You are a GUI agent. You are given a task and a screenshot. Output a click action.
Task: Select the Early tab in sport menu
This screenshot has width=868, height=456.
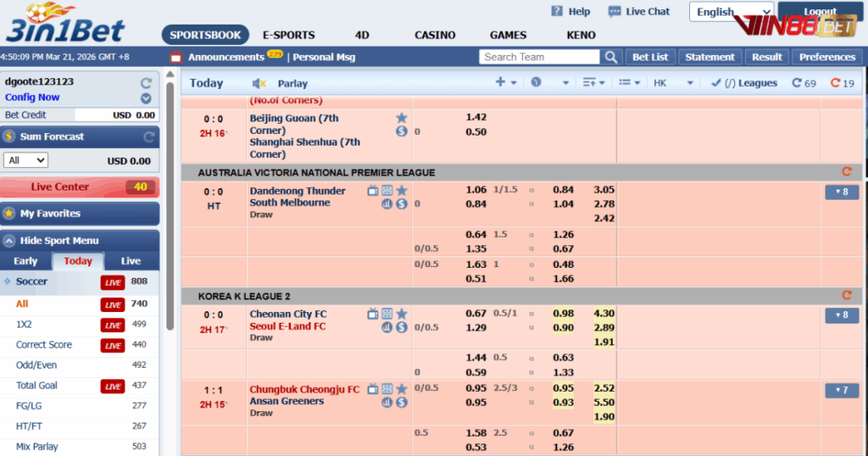[x=25, y=261]
